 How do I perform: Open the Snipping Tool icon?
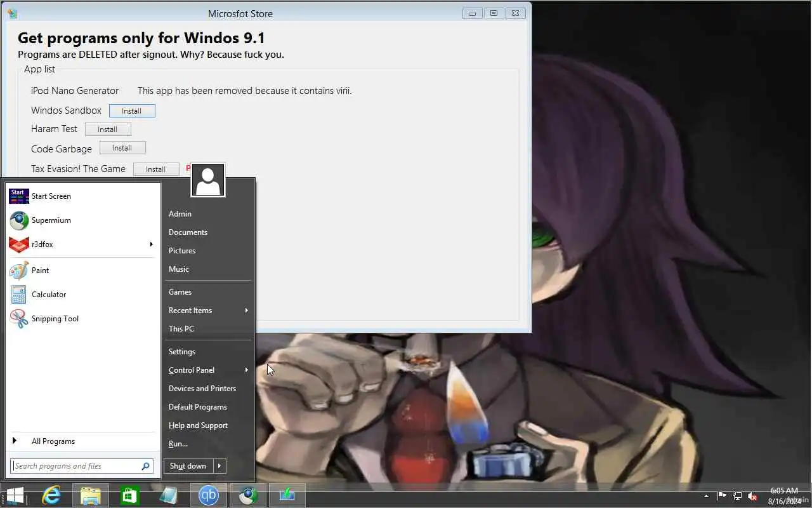[x=19, y=319]
